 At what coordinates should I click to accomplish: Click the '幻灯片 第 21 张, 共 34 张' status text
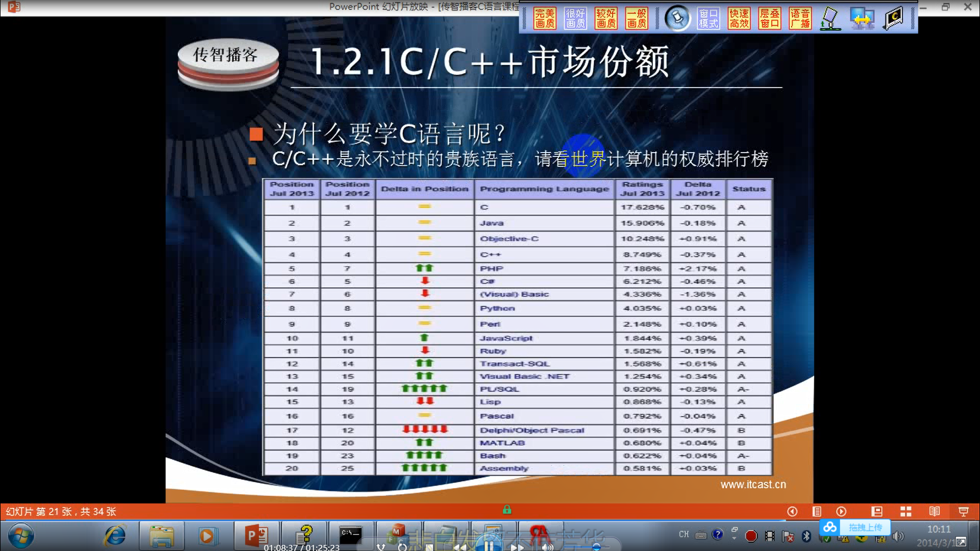click(61, 511)
